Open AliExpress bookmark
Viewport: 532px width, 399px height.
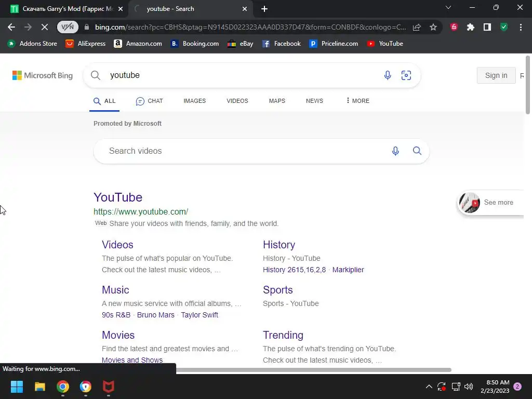(x=86, y=44)
